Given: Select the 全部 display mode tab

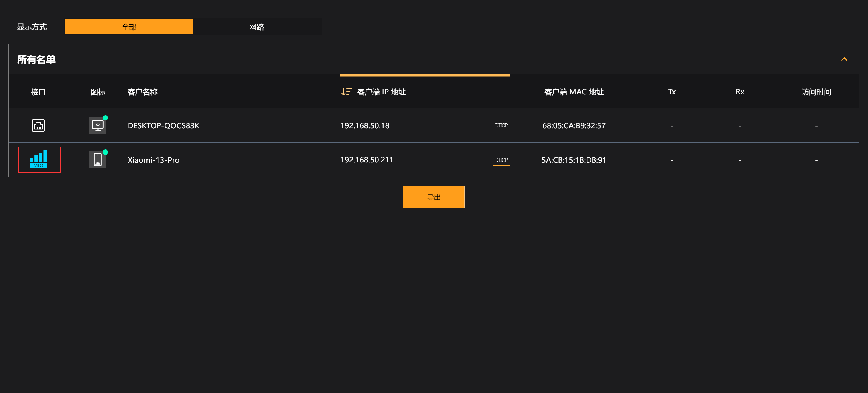Looking at the screenshot, I should coord(129,27).
